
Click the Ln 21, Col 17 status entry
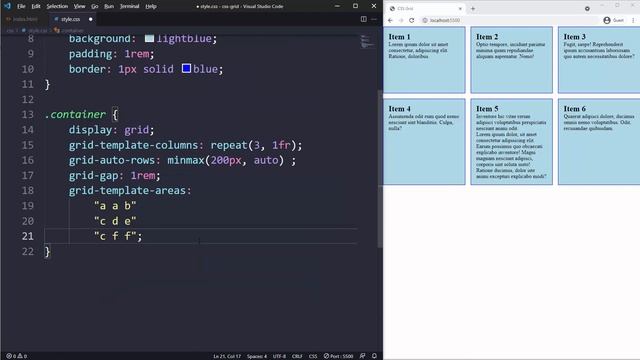(x=227, y=356)
